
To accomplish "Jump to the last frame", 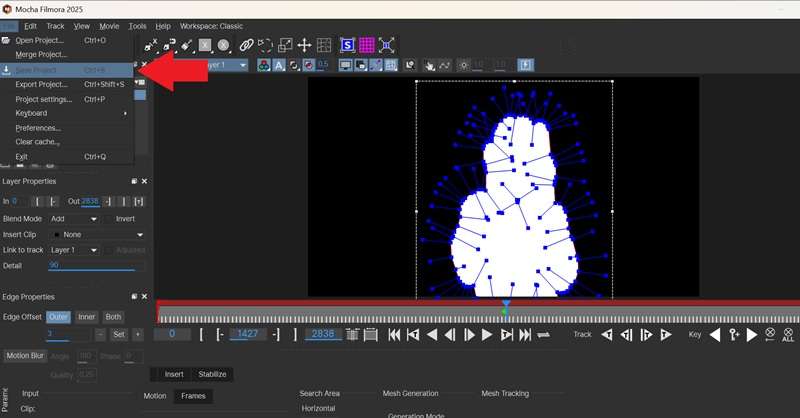I will click(525, 335).
